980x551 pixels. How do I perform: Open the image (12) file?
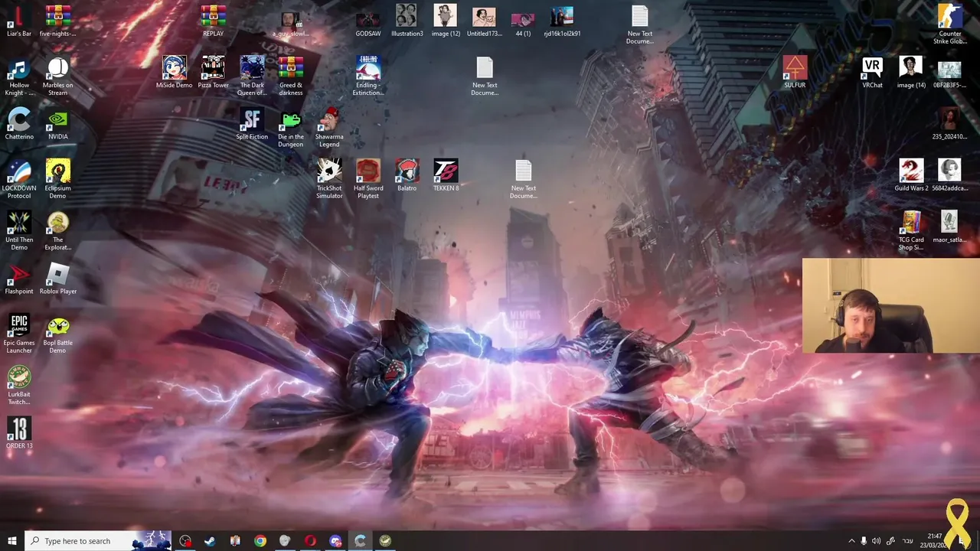[x=446, y=21]
